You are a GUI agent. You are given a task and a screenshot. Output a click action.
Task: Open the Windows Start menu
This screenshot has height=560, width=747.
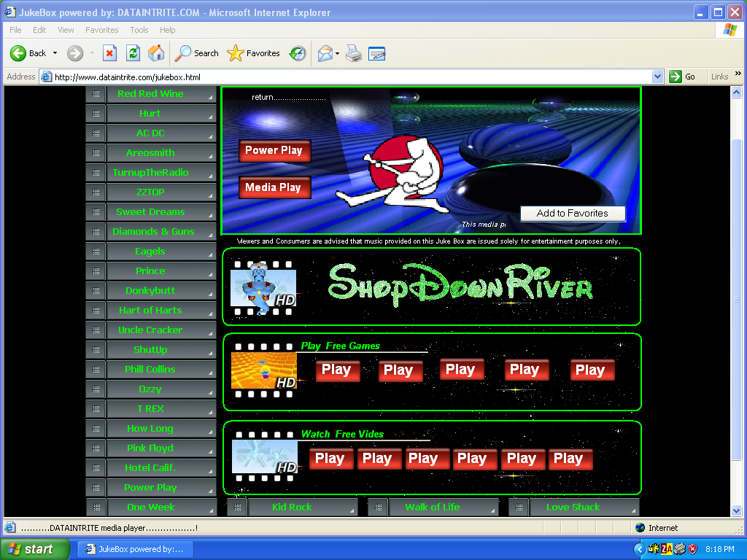(35, 549)
